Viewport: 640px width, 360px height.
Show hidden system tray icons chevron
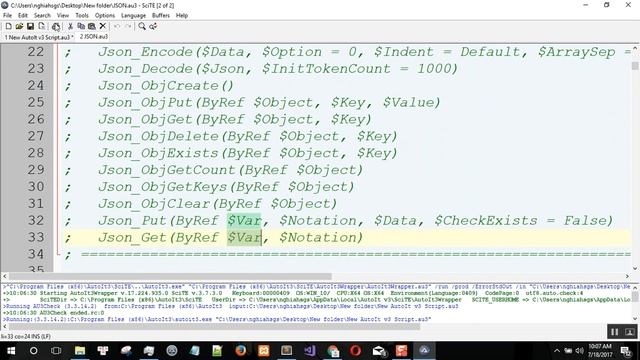click(557, 351)
